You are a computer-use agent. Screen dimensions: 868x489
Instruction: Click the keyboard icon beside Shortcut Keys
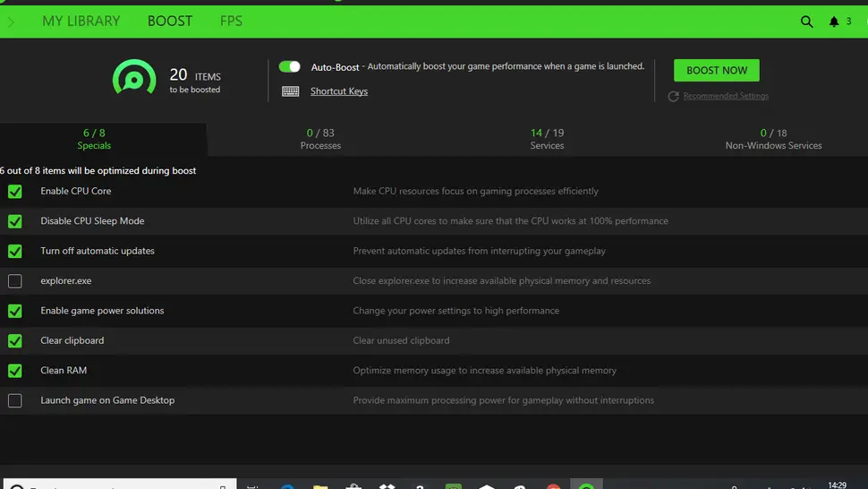pos(290,91)
